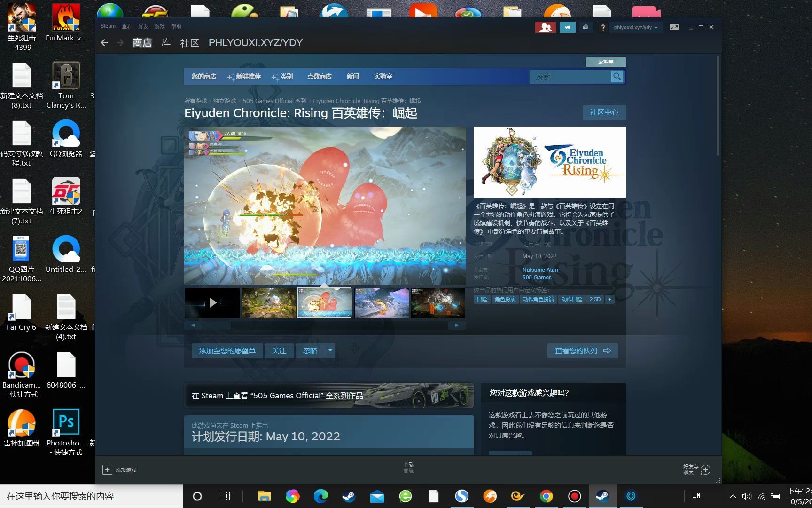Viewport: 812px width, 508px height.
Task: Open the Steam inbox envelope icon
Action: (586, 27)
